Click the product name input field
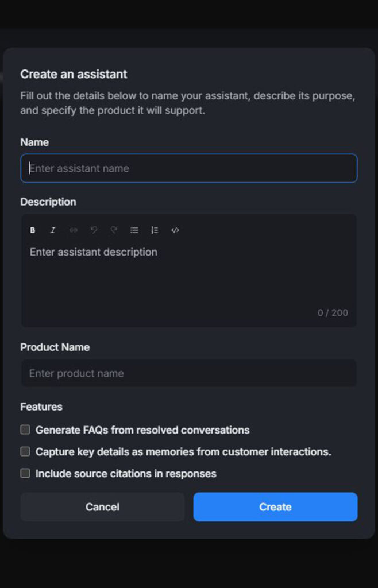The width and height of the screenshot is (378, 588). click(188, 373)
